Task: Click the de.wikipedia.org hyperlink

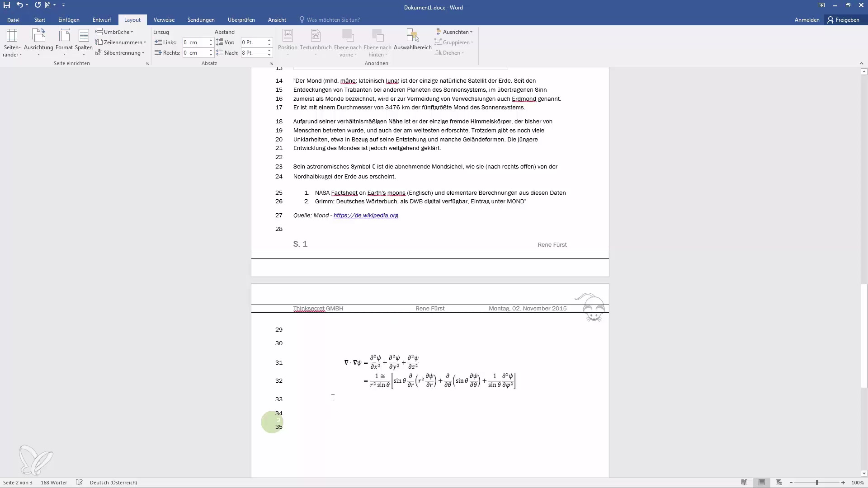Action: tap(366, 216)
